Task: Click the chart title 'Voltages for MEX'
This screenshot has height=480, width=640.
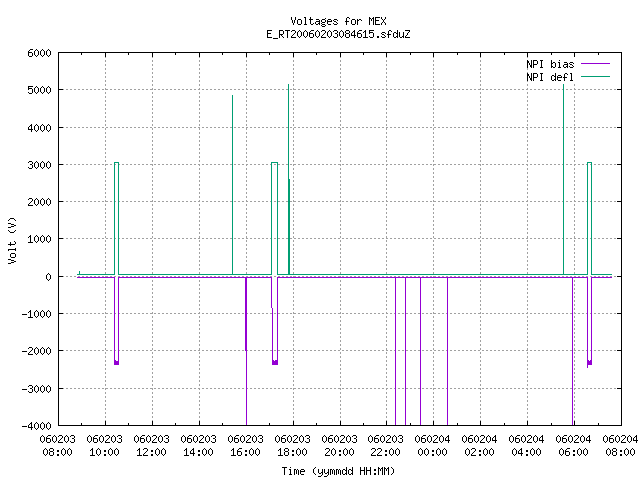Action: coord(338,21)
